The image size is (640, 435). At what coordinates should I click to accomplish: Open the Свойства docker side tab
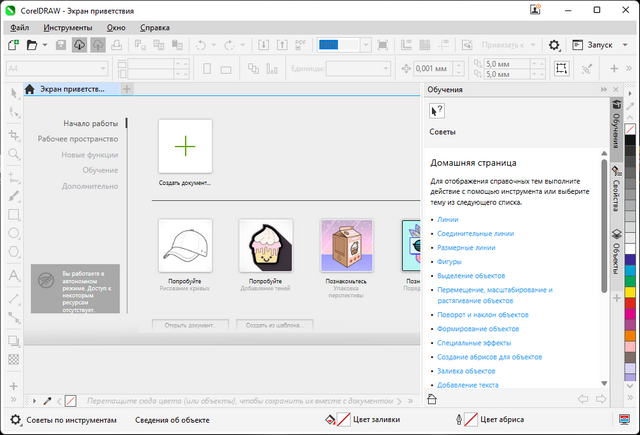(x=616, y=189)
